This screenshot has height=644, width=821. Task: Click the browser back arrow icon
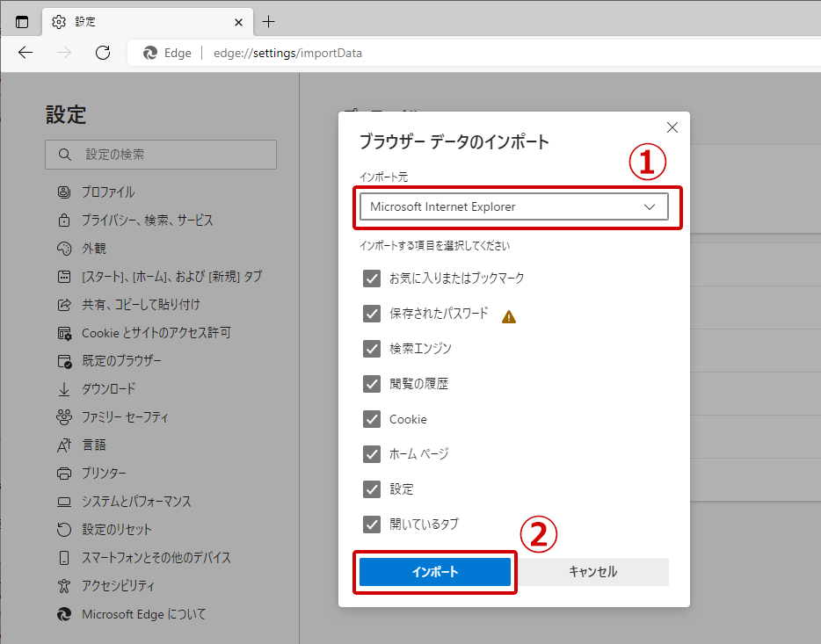click(25, 53)
